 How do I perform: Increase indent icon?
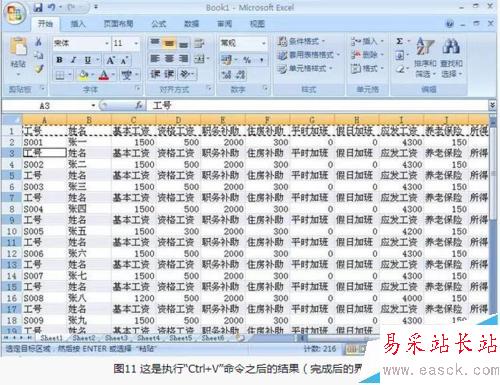[x=169, y=74]
